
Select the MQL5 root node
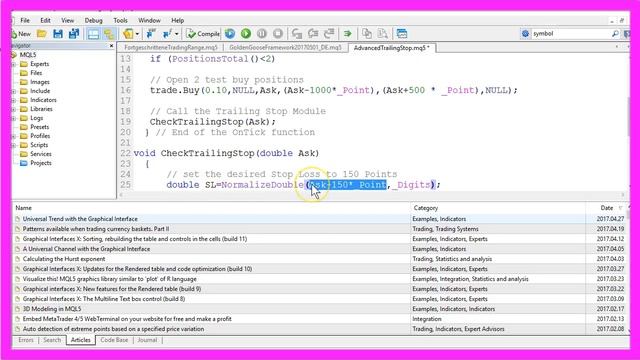click(28, 55)
